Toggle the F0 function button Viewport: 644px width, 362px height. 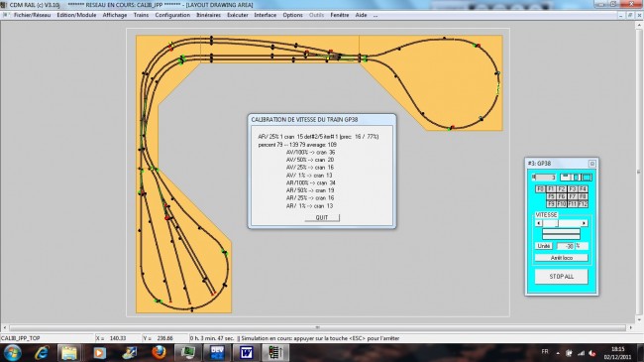point(541,189)
